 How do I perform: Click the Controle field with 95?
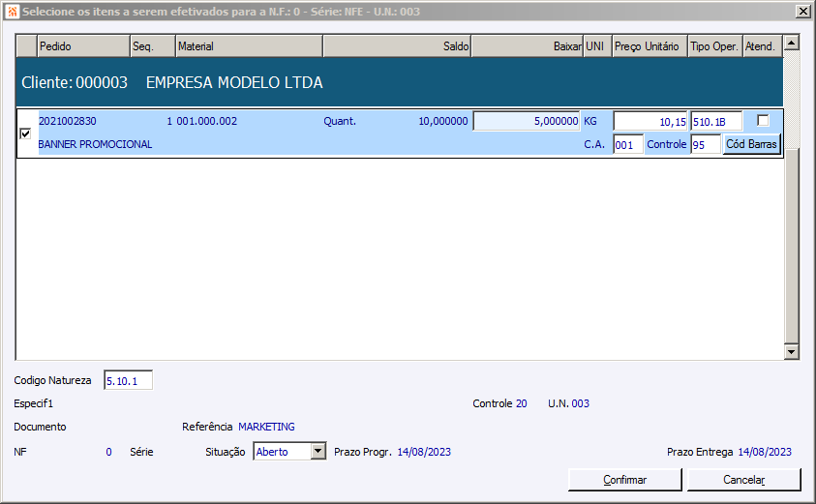[706, 144]
